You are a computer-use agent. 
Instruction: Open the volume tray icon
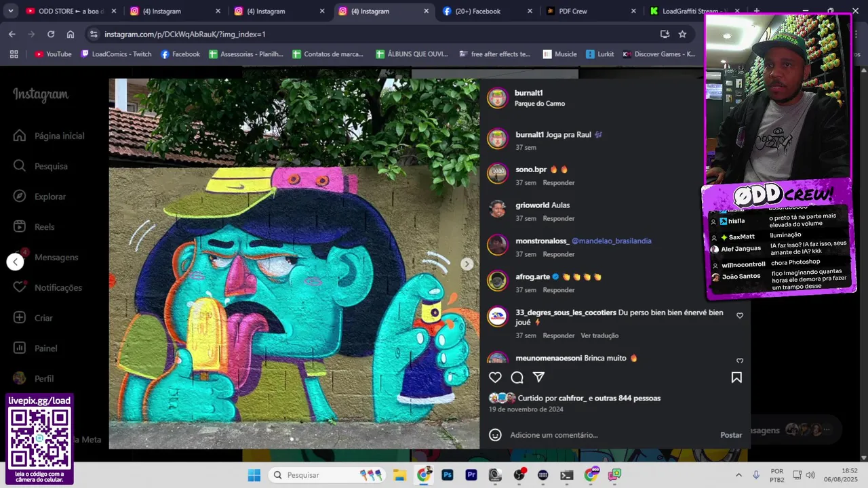(810, 475)
